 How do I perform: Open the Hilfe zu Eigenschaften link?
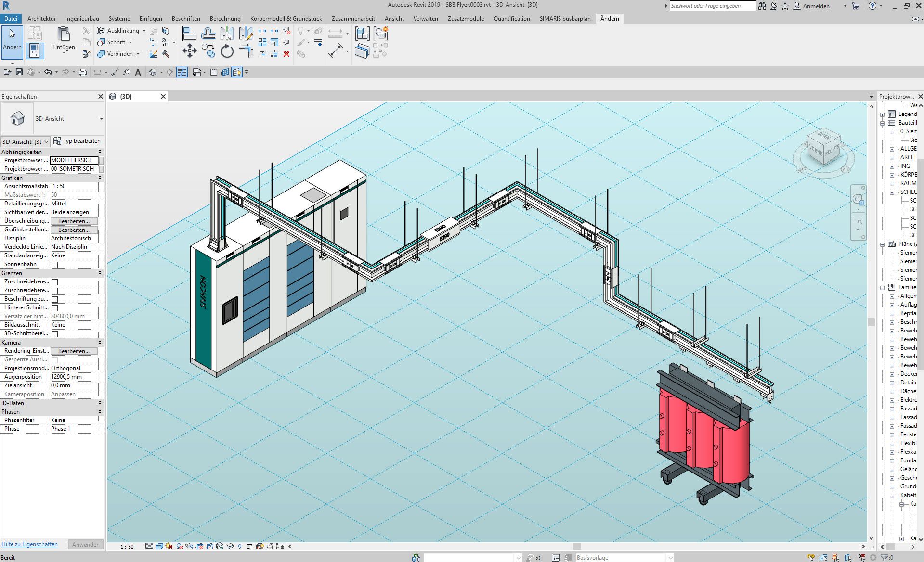tap(29, 544)
